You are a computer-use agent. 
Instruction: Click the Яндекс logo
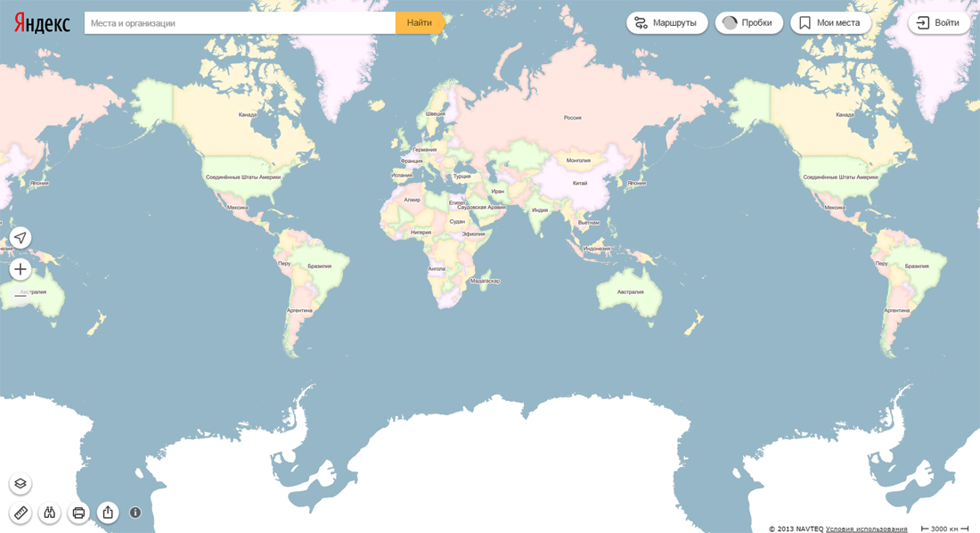coord(42,23)
